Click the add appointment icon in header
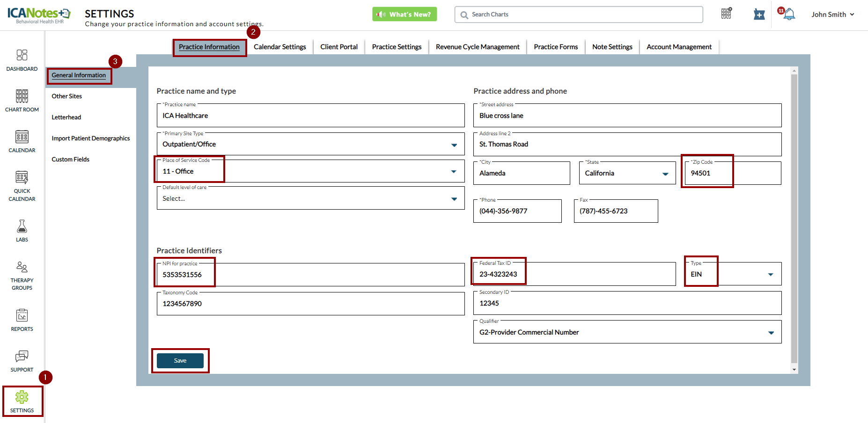868x423 pixels. pos(759,15)
